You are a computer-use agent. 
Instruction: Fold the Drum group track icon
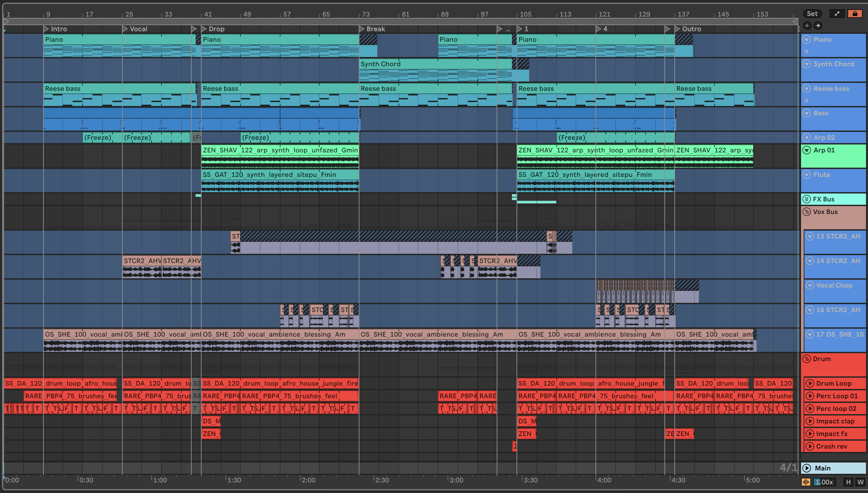[807, 358]
